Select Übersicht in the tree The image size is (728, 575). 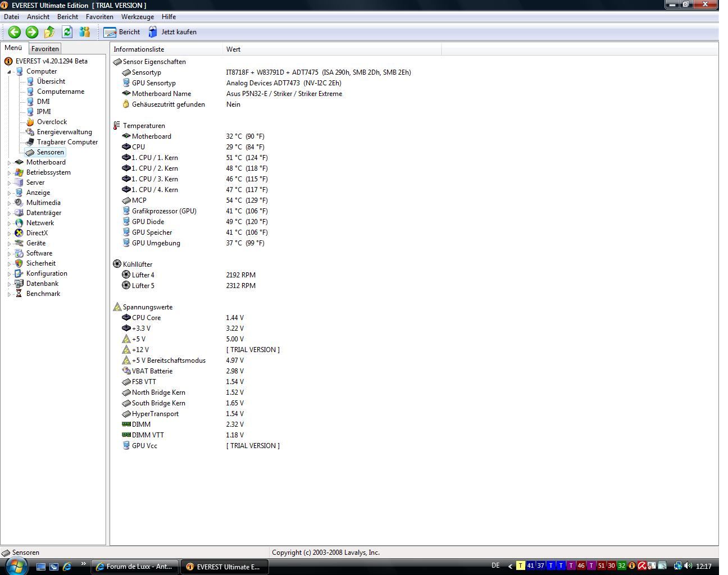(x=51, y=81)
